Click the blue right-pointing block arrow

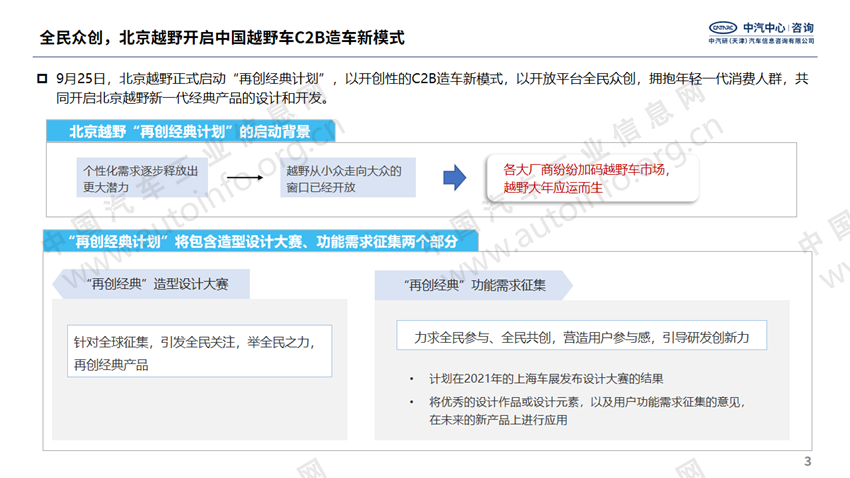[x=454, y=177]
